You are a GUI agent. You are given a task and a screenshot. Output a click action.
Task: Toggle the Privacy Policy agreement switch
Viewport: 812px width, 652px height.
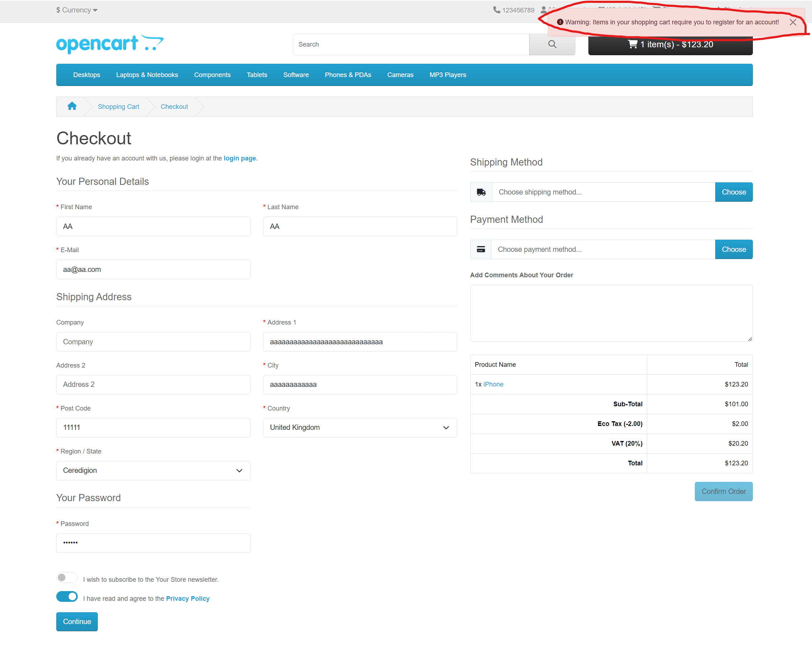coord(67,597)
